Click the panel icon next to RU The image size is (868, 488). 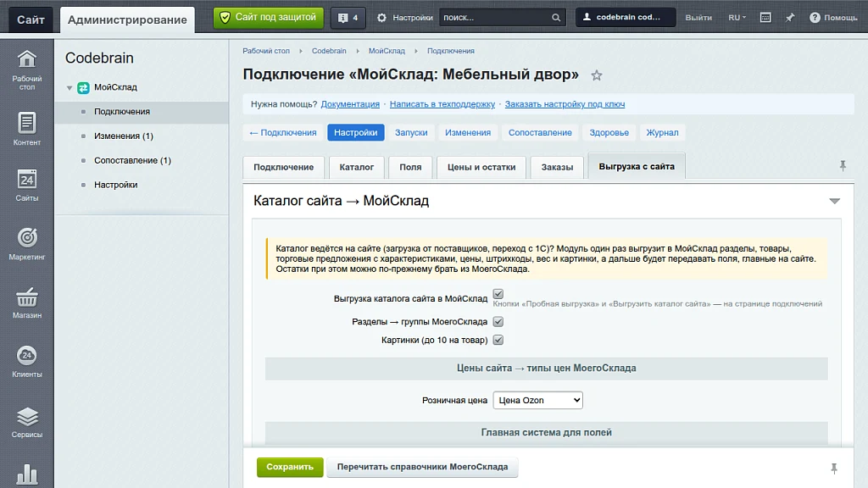(x=765, y=18)
